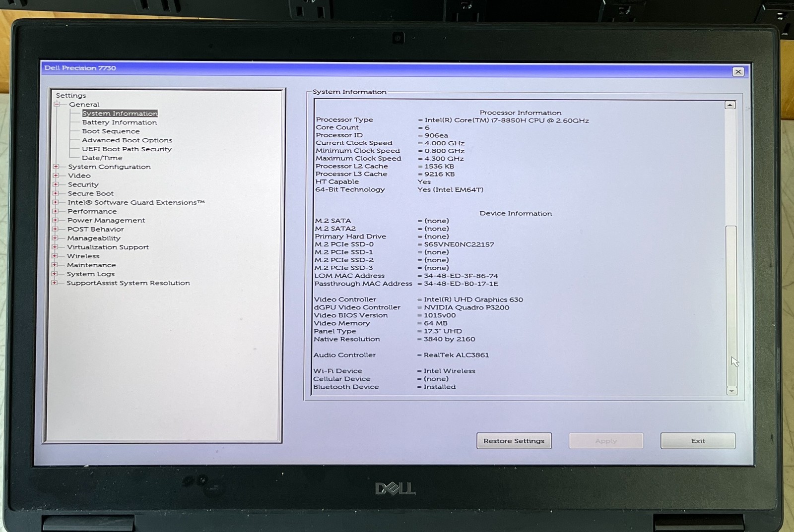Image resolution: width=794 pixels, height=532 pixels.
Task: Open UEFI Boot Path Security
Action: tap(127, 149)
